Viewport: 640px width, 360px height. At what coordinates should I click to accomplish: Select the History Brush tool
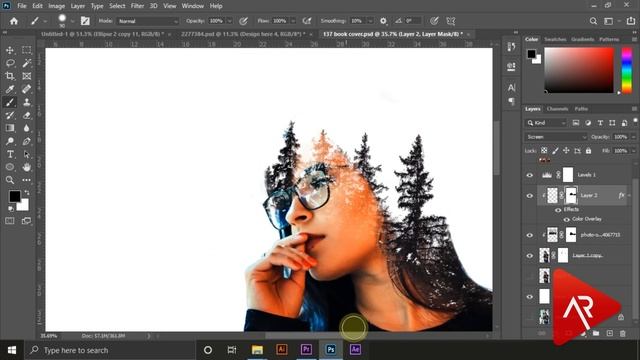[10, 115]
